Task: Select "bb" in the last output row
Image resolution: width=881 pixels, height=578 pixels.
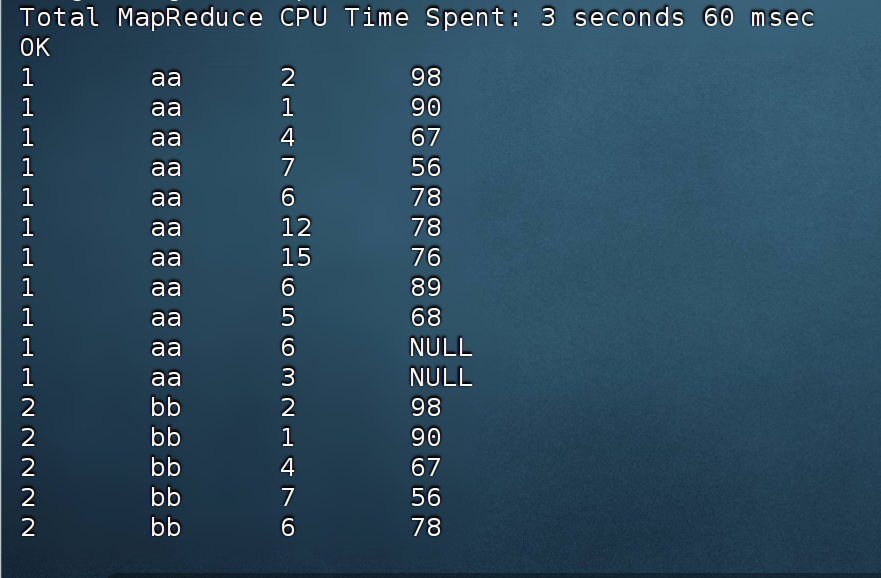Action: pyautogui.click(x=166, y=527)
